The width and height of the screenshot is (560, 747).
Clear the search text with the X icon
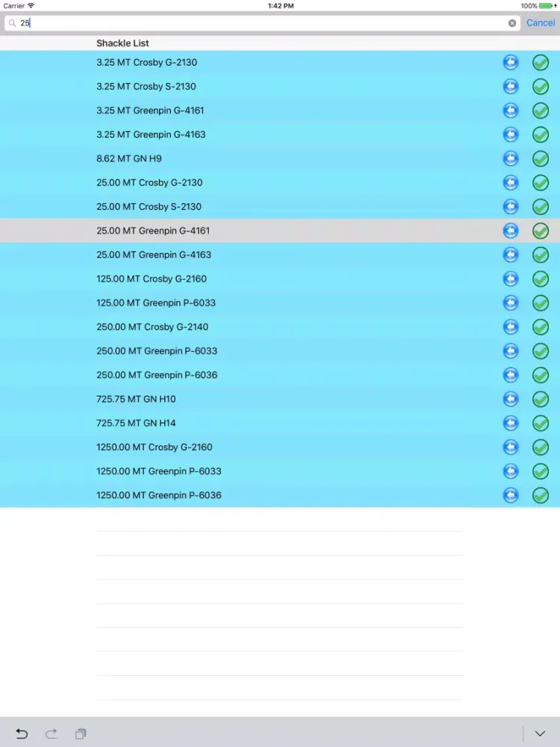click(512, 23)
